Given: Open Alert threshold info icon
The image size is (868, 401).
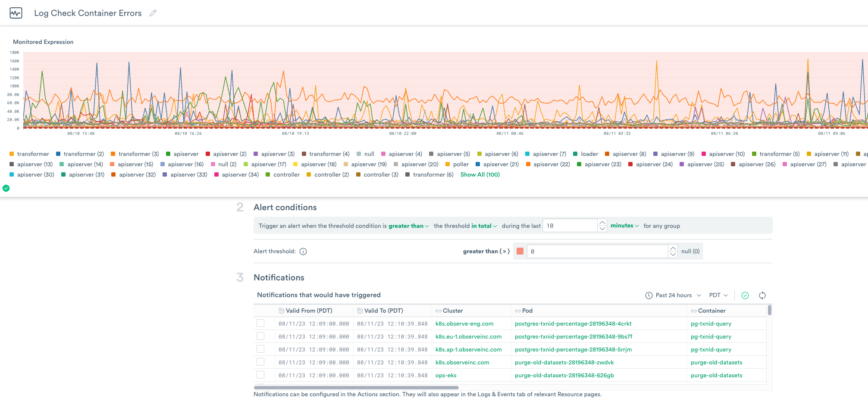Looking at the screenshot, I should click(303, 252).
